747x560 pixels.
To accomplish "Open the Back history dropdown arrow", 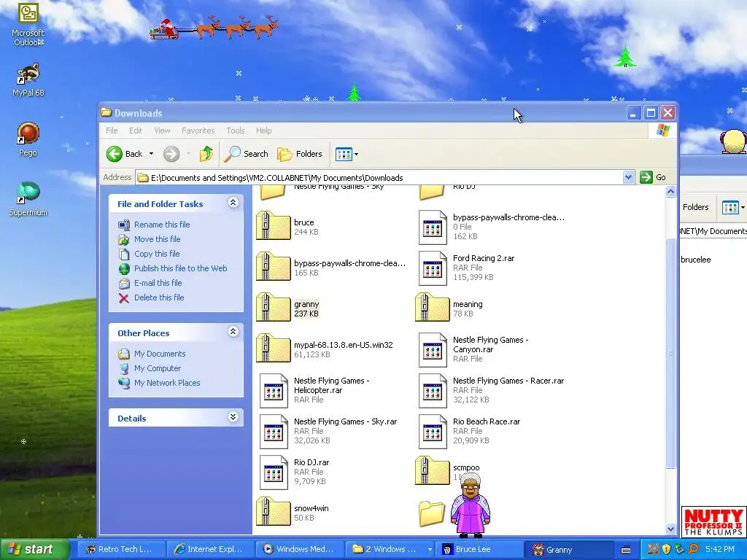I will [x=151, y=154].
